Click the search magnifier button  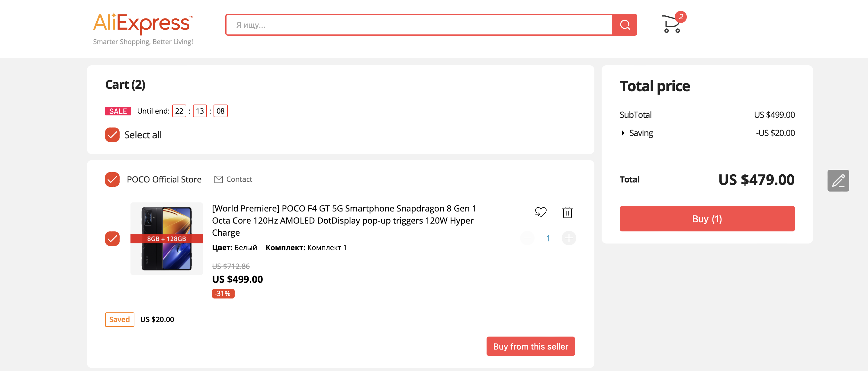click(624, 24)
